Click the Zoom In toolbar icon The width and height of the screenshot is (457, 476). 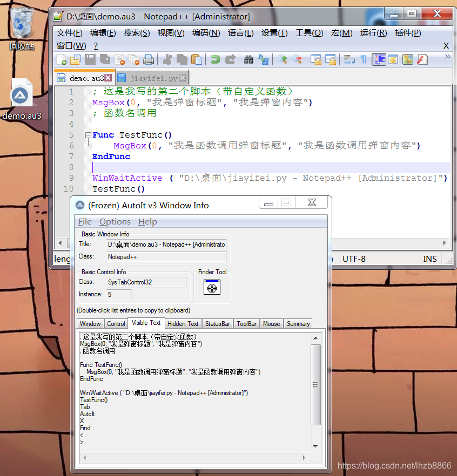(283, 59)
